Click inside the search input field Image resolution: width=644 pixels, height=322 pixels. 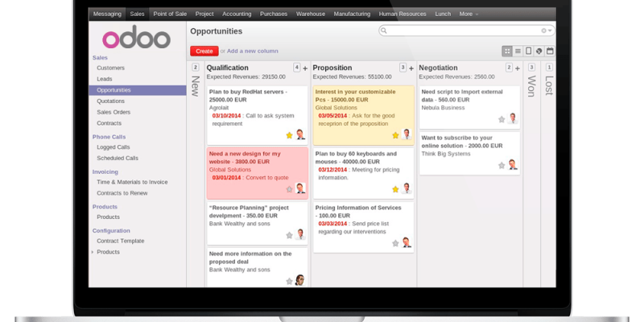click(x=464, y=31)
